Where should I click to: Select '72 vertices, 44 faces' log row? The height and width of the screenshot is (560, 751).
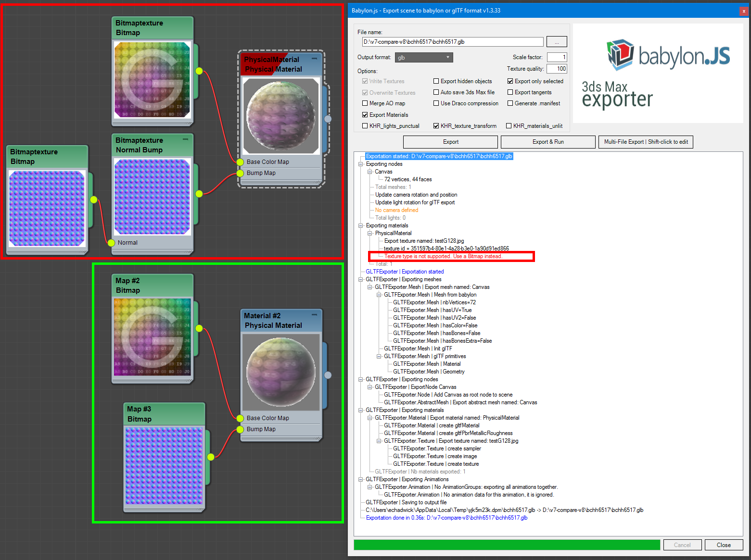[408, 179]
